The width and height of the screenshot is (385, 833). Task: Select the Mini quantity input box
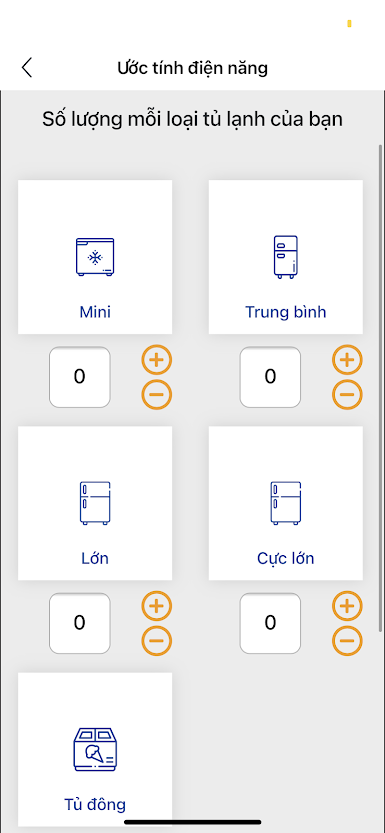coord(80,377)
